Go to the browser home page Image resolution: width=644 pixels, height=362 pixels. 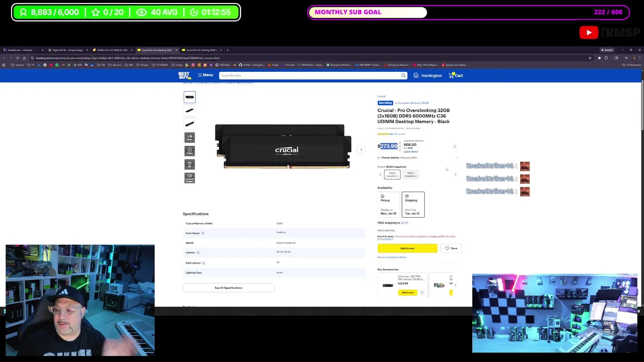click(x=25, y=58)
